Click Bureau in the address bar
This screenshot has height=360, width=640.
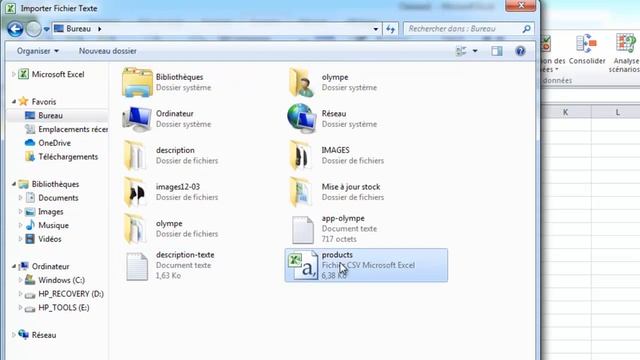pos(78,29)
